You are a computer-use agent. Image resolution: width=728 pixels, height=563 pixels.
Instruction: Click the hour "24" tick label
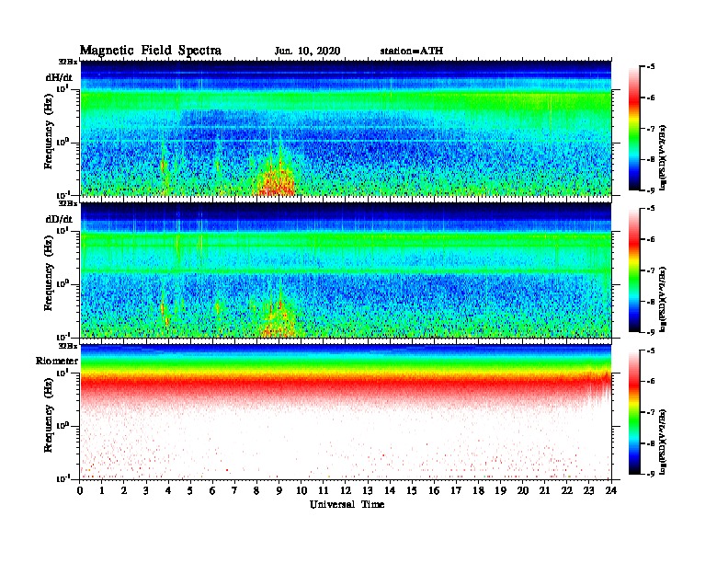(611, 490)
